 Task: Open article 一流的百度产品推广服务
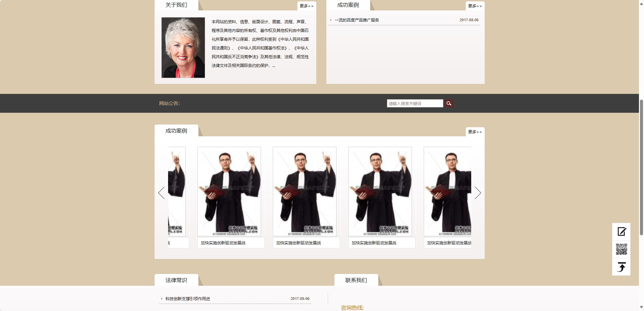pos(357,20)
